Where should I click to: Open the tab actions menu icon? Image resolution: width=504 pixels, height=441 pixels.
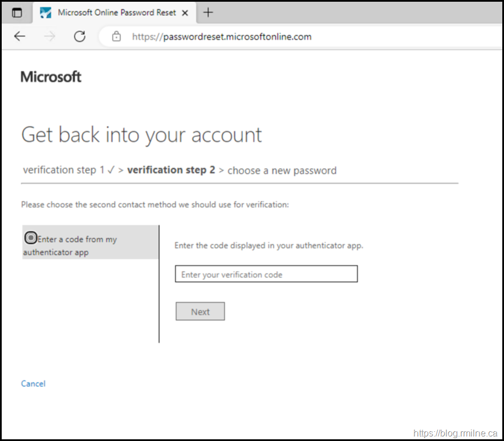17,13
